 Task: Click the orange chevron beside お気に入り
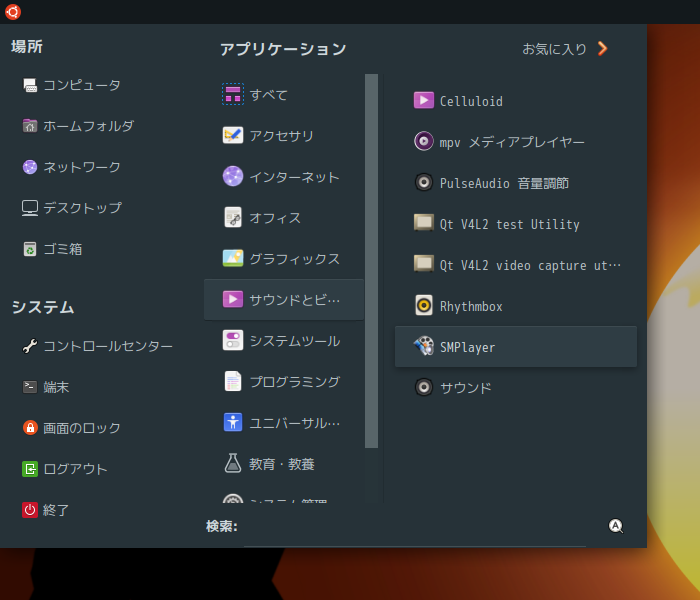pos(603,49)
